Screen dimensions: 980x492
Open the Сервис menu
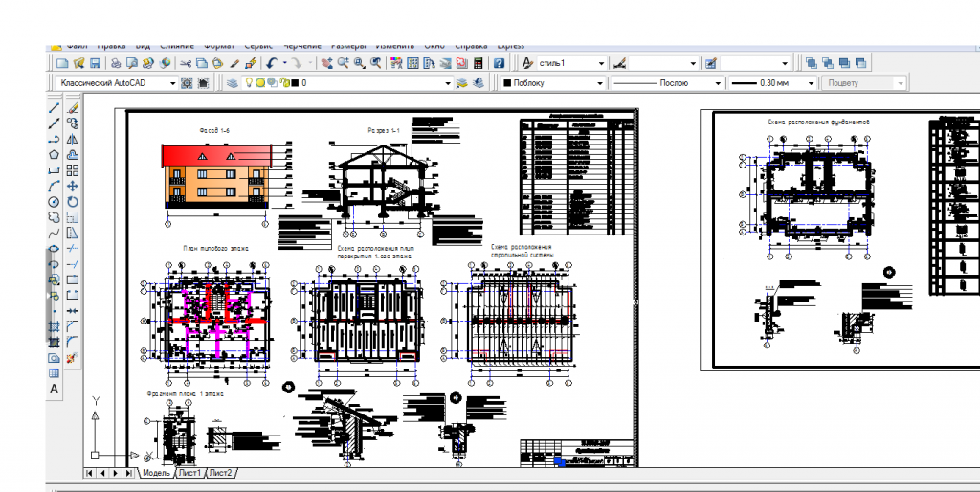258,46
